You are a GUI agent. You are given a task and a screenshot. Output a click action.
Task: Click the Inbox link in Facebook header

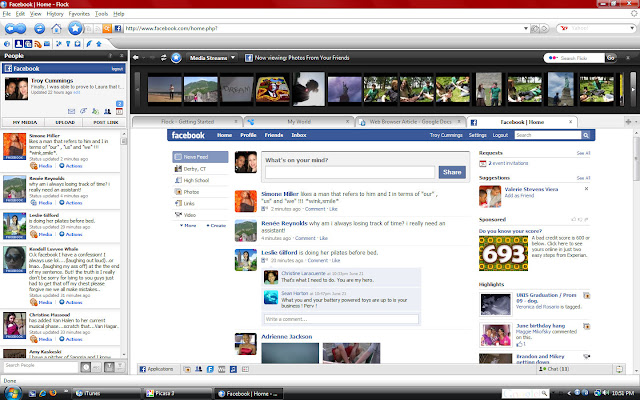(299, 135)
